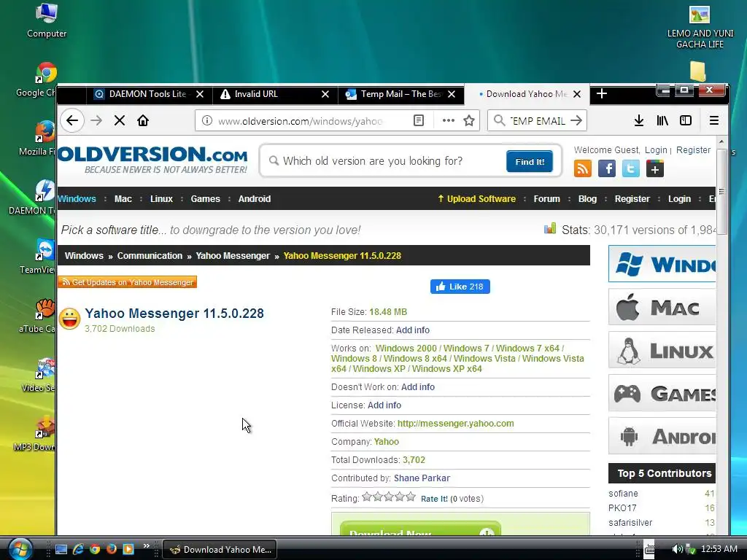The image size is (747, 560).
Task: Bookmark this page with star icon
Action: [x=469, y=120]
